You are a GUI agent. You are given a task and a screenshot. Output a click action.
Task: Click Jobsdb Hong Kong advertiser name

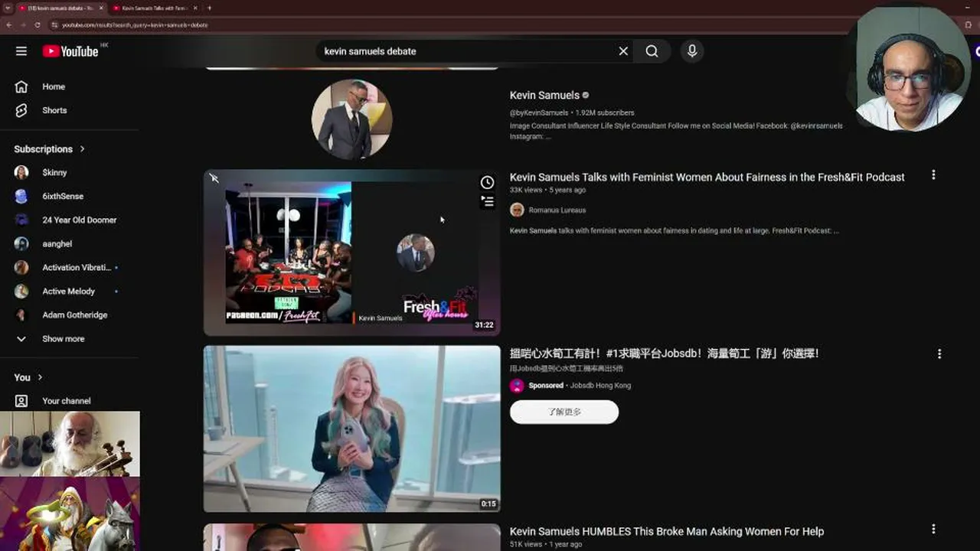[x=601, y=386]
